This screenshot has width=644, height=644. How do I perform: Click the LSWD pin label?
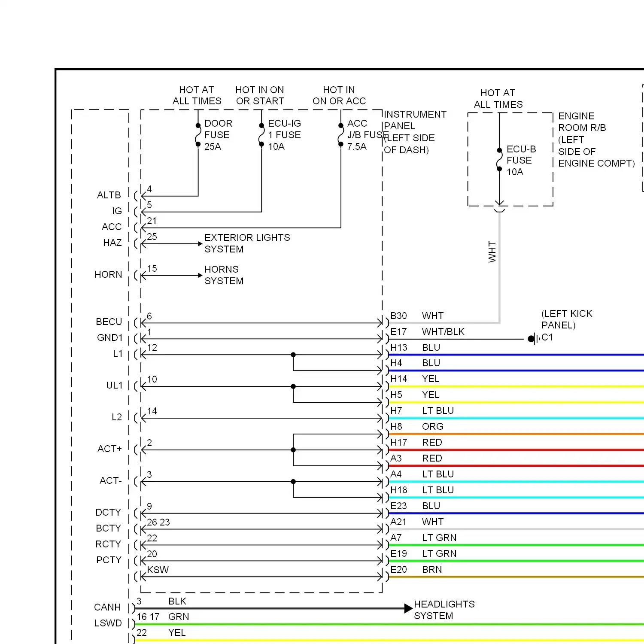pyautogui.click(x=108, y=623)
